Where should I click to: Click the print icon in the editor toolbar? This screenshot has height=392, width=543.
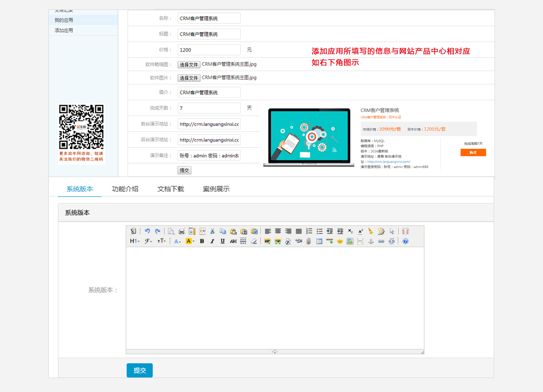click(x=181, y=231)
